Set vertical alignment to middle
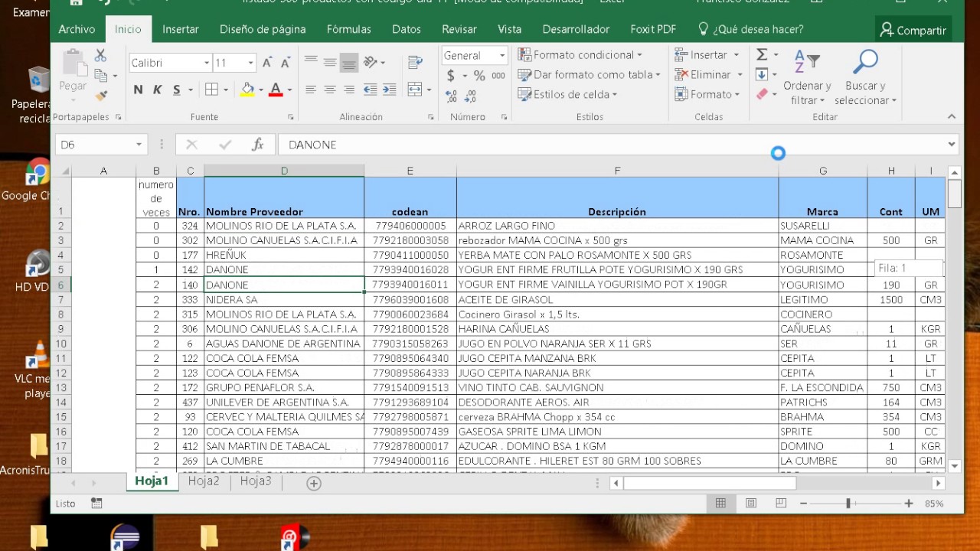 click(330, 63)
